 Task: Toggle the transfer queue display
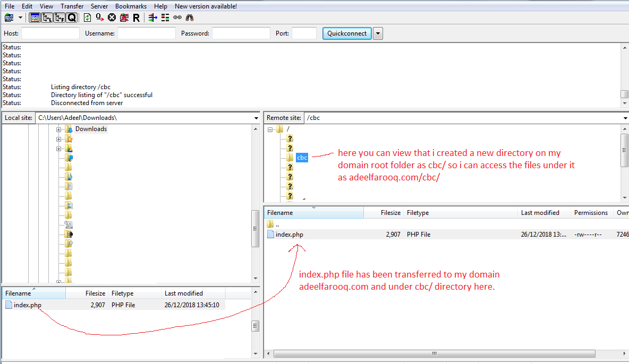click(72, 18)
